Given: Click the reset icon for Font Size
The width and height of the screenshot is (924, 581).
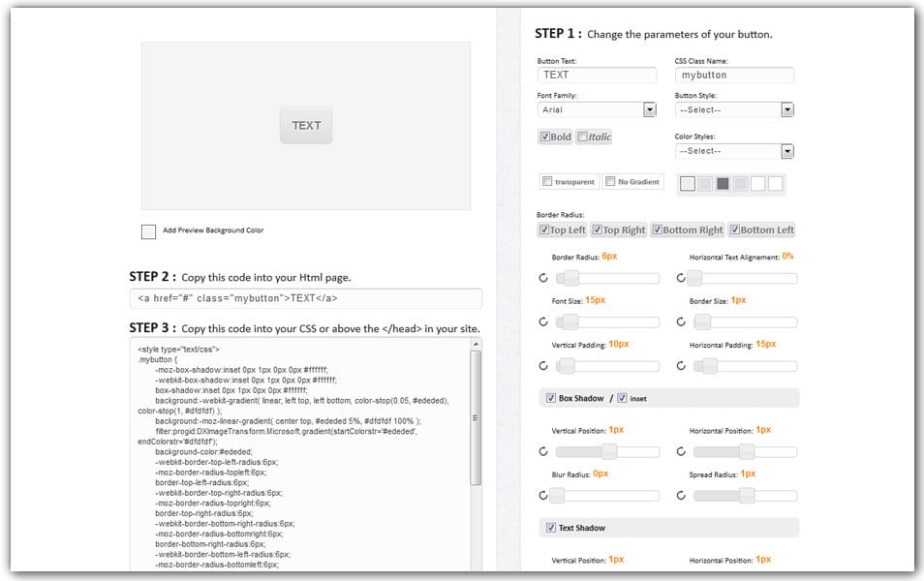Looking at the screenshot, I should (x=542, y=322).
